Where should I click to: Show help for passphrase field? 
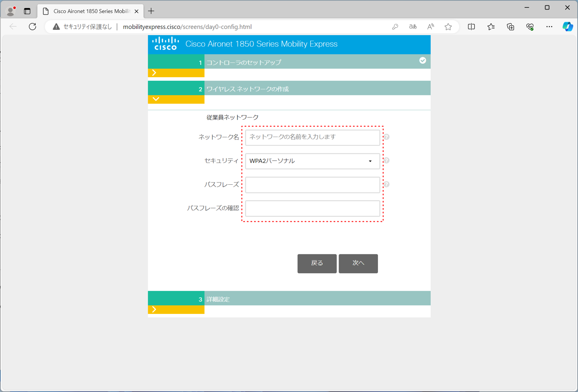pyautogui.click(x=387, y=184)
